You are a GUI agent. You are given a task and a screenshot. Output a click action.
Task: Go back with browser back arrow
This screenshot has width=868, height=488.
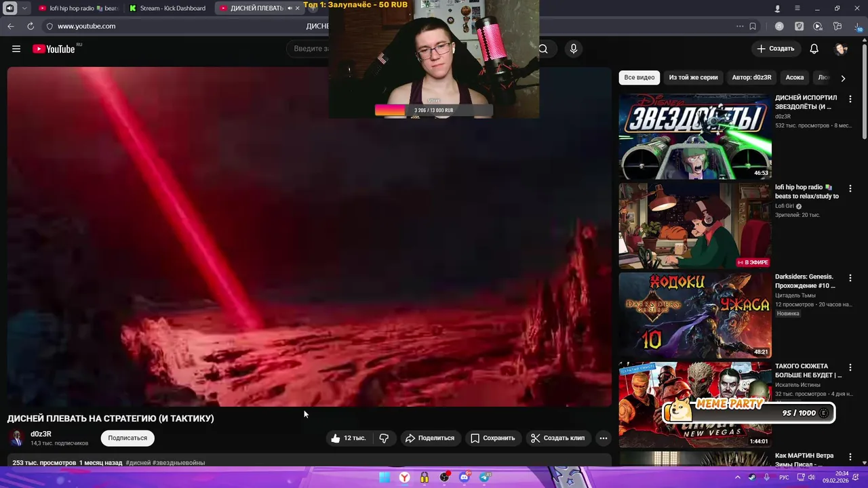click(10, 26)
